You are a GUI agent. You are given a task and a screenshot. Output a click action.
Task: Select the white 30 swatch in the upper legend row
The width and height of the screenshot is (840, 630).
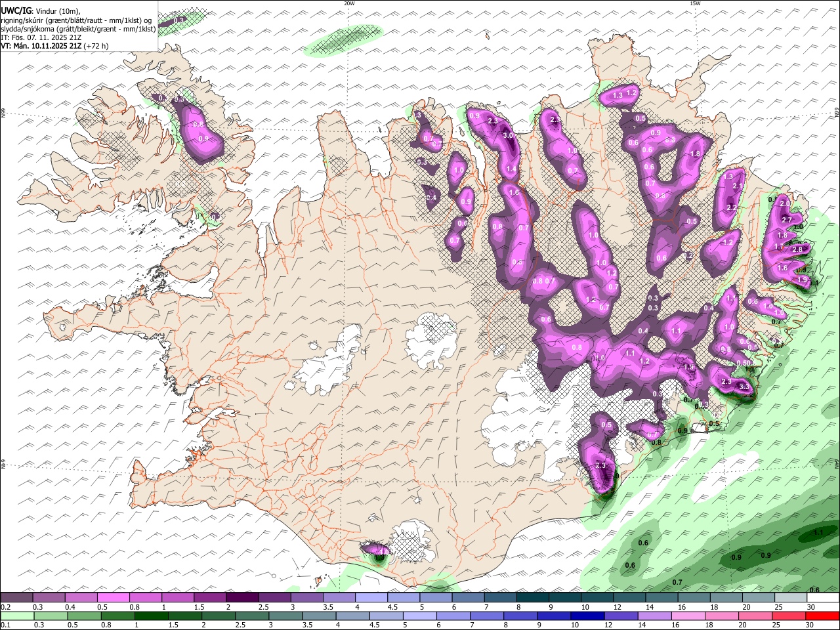(x=824, y=598)
